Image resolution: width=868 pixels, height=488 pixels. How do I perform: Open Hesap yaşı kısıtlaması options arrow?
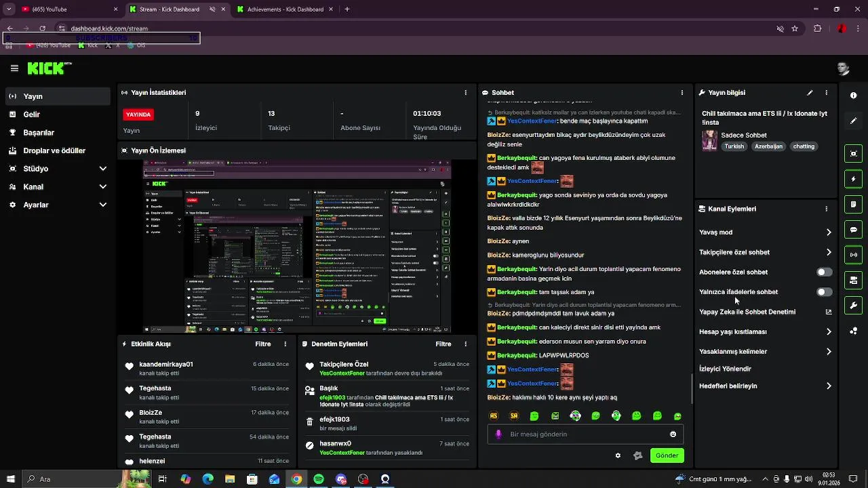coord(829,332)
